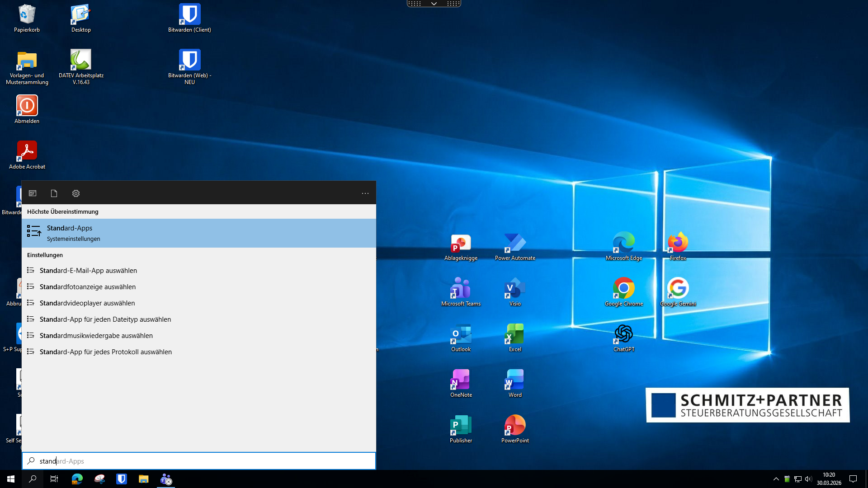Open Bitwarden from the taskbar

[x=122, y=479]
